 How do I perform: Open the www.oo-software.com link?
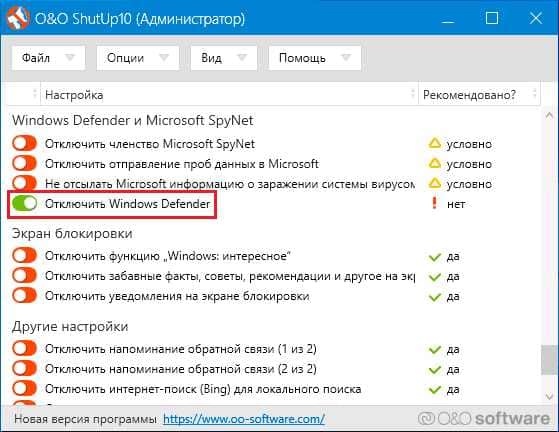tap(244, 419)
